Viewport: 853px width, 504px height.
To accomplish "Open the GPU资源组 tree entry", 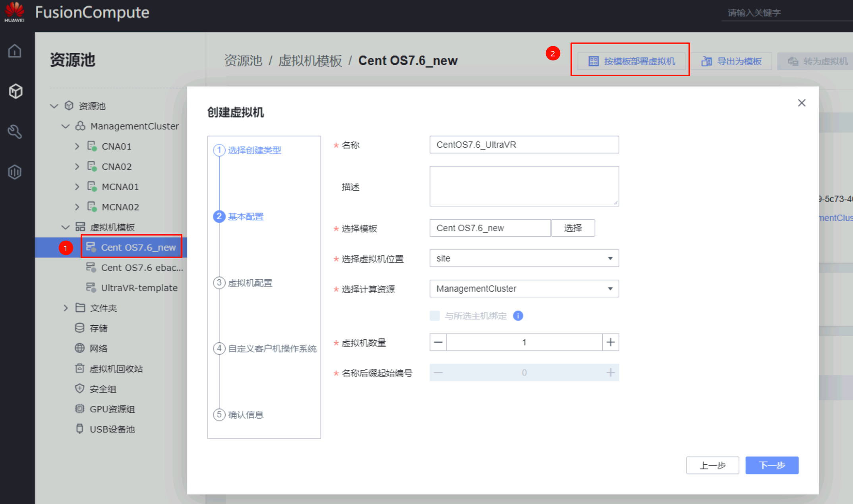I will pos(112,409).
